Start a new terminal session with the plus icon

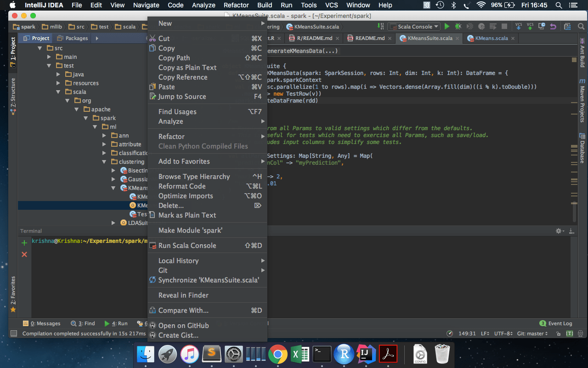(x=24, y=242)
